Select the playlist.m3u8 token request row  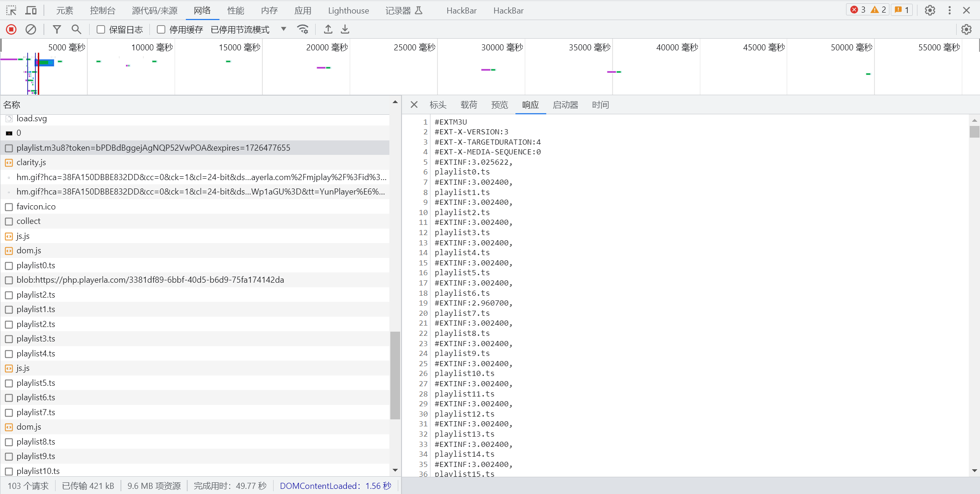click(195, 148)
